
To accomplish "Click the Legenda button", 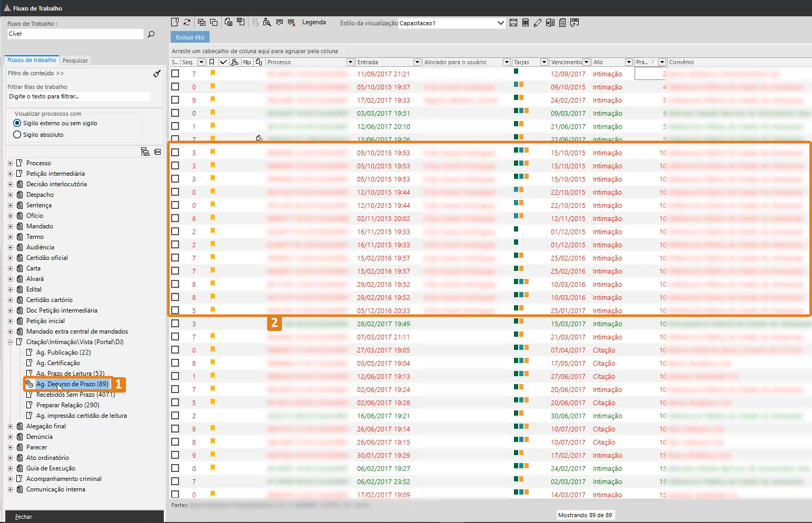I will (314, 22).
